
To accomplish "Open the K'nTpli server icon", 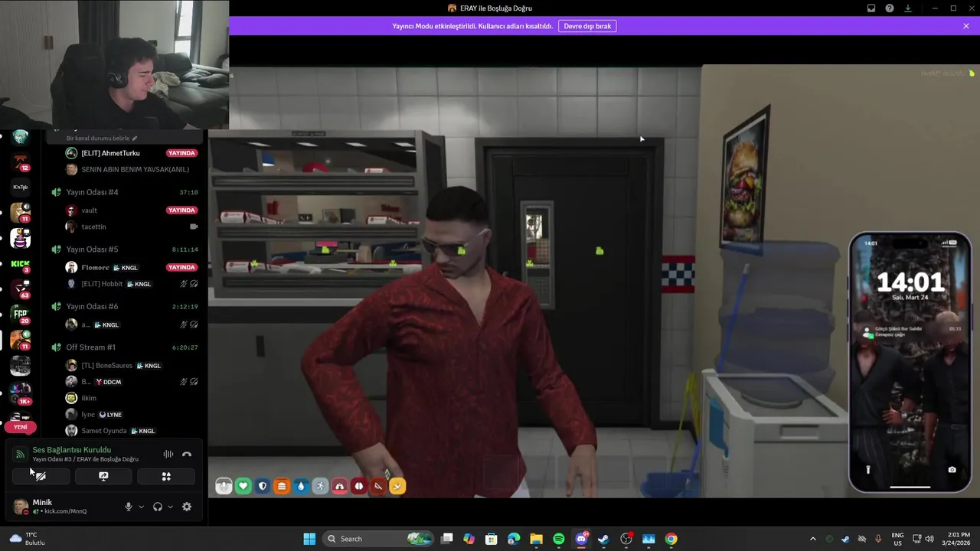I will coord(20,187).
